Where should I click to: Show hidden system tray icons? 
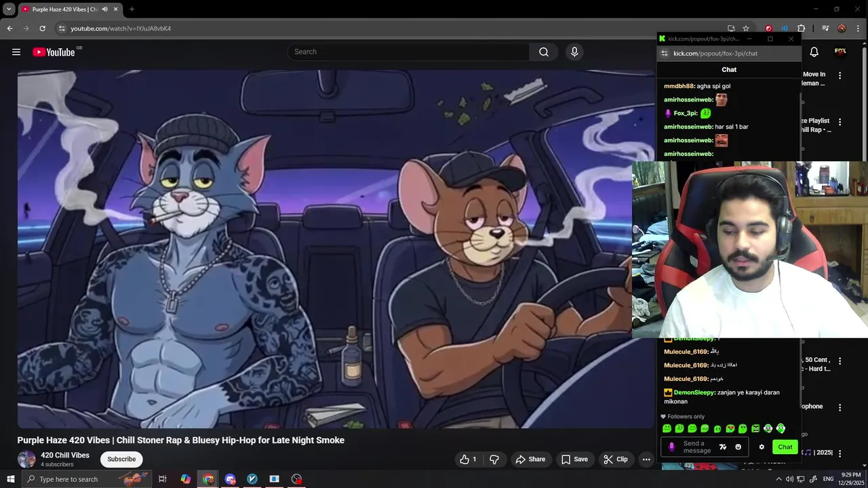(x=778, y=479)
